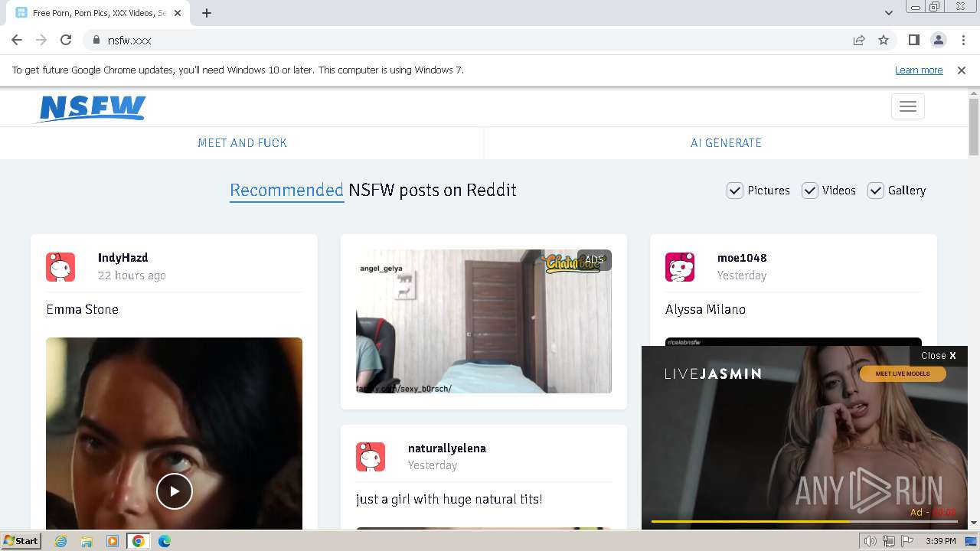The image size is (980, 551).
Task: Click the MEET LIVE MODELS button
Action: click(903, 373)
